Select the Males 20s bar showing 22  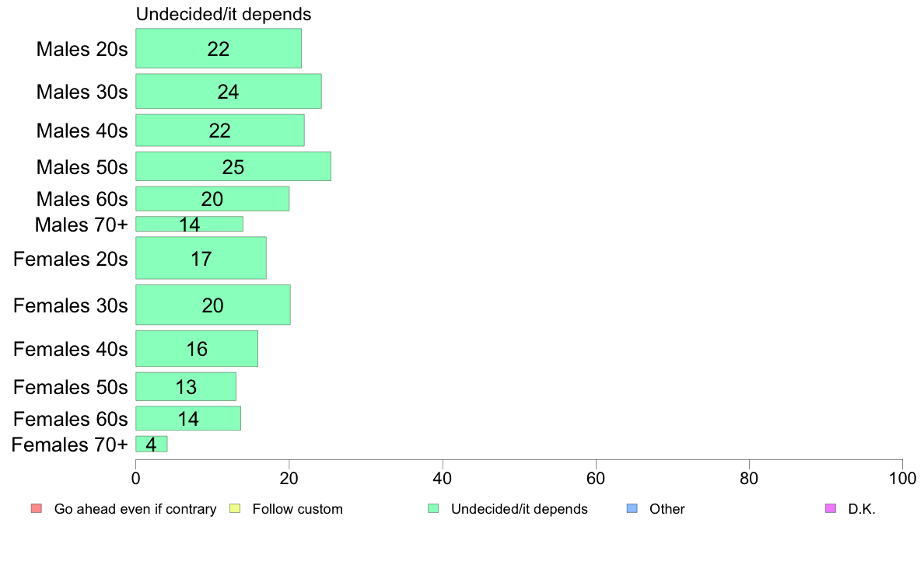(x=219, y=48)
